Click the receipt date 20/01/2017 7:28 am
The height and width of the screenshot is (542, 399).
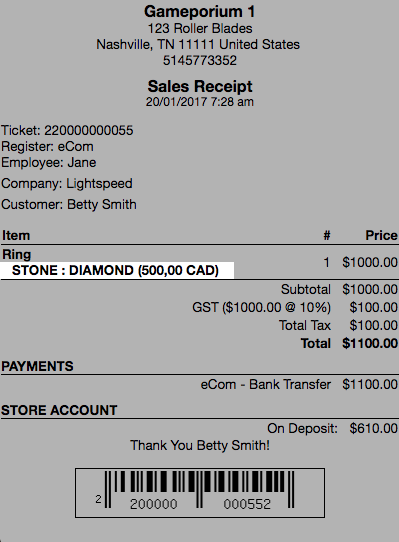point(200,102)
